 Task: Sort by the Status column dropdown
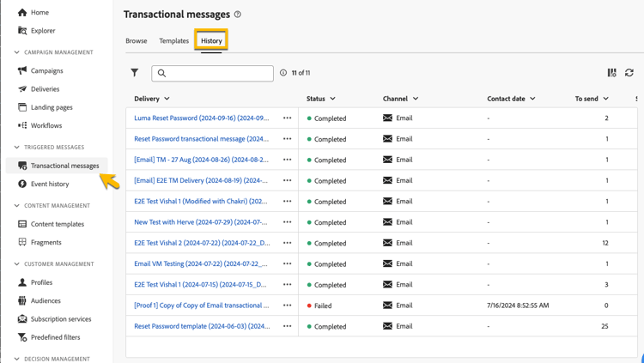click(x=332, y=99)
